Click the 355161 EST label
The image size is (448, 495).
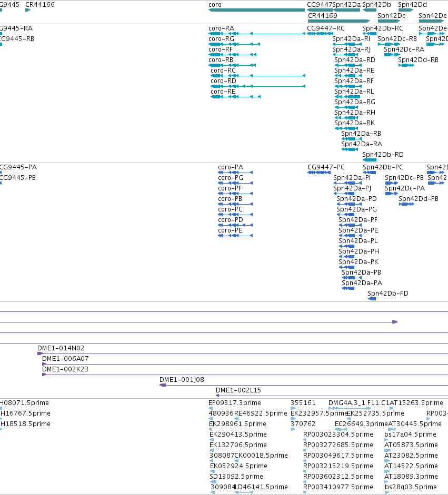pos(303,403)
